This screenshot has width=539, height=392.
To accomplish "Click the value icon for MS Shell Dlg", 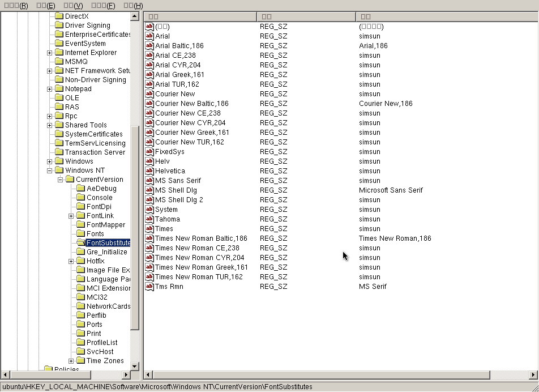I will pyautogui.click(x=149, y=190).
